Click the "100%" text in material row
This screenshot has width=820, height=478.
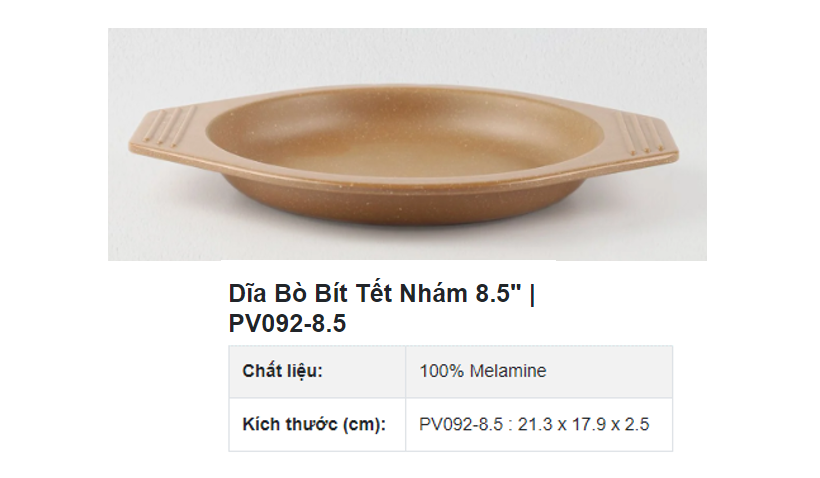pos(440,372)
